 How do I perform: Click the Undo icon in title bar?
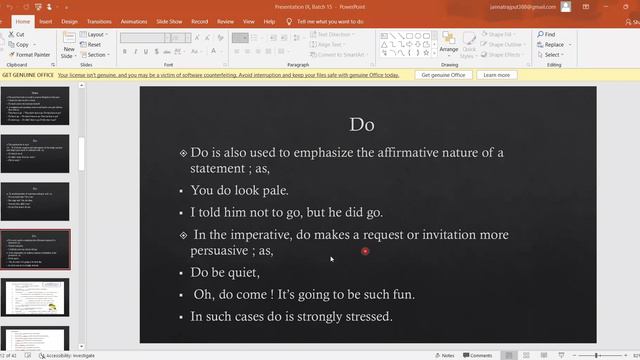(10, 7)
